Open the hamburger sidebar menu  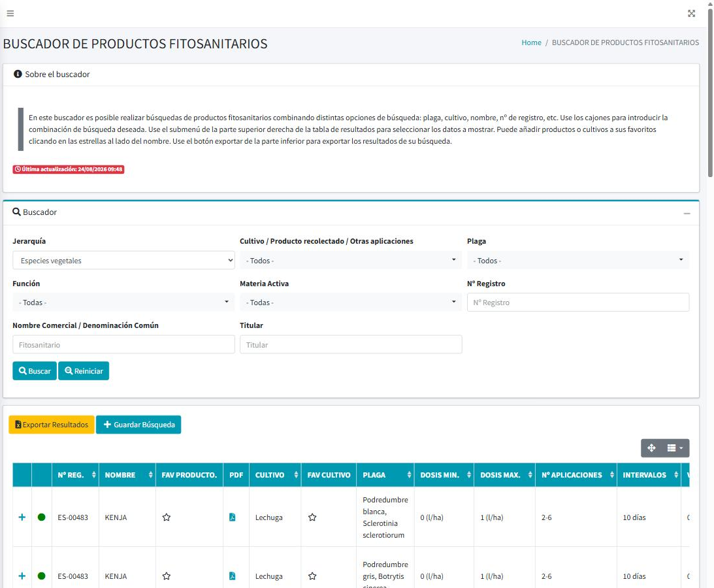pyautogui.click(x=10, y=14)
